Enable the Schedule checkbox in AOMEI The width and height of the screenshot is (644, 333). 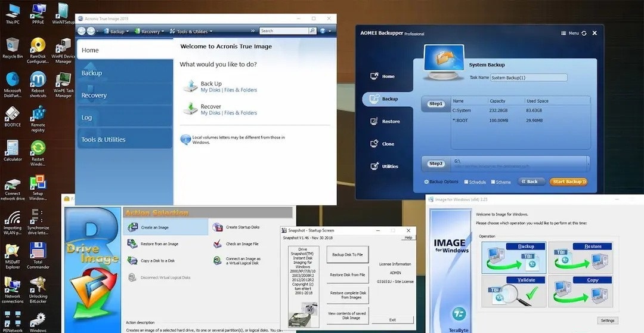click(x=465, y=182)
